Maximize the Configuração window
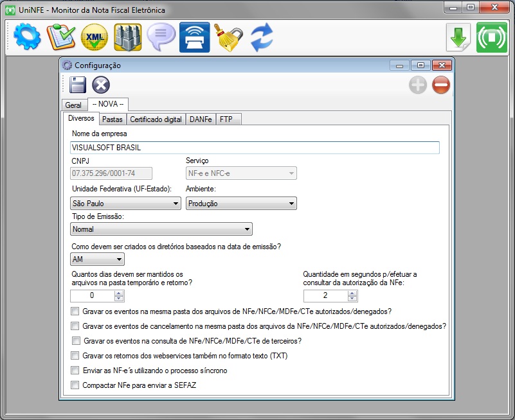The image size is (515, 420). point(420,66)
